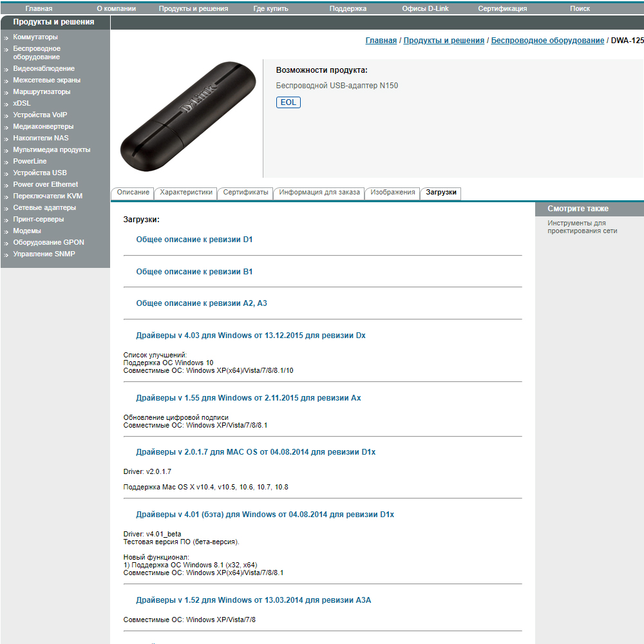Click the Смотрите также heading
Screen dimensions: 644x644
pos(578,209)
